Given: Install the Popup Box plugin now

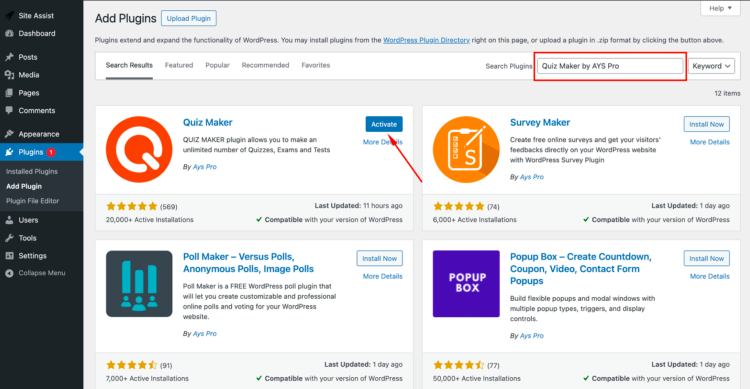Looking at the screenshot, I should point(706,258).
